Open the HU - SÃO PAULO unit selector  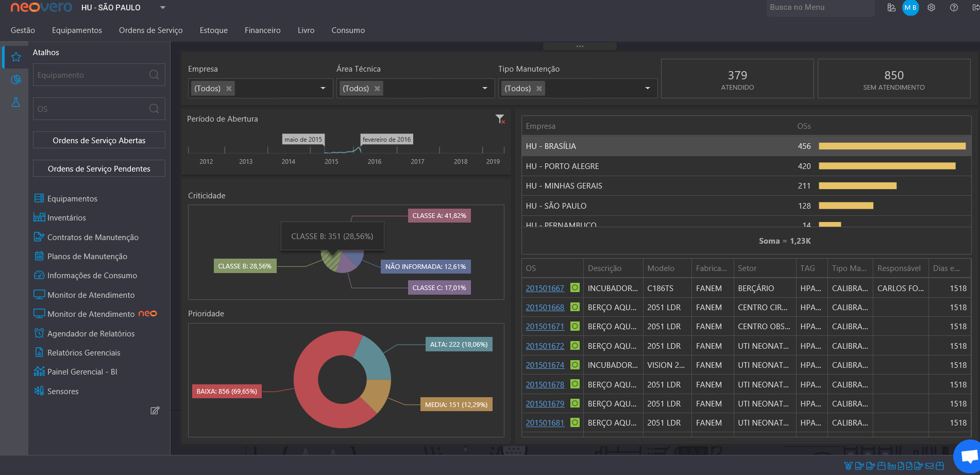click(x=124, y=8)
